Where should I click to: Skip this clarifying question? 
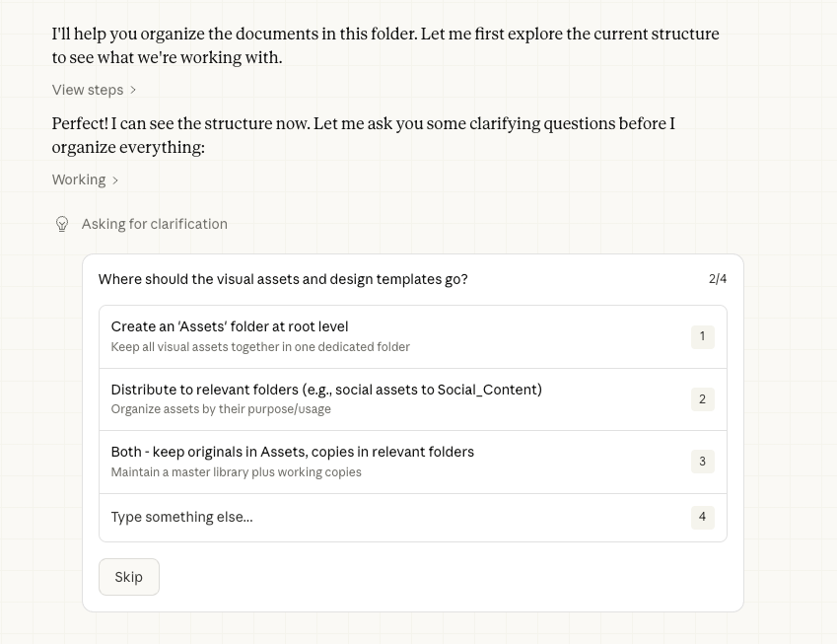tap(129, 577)
